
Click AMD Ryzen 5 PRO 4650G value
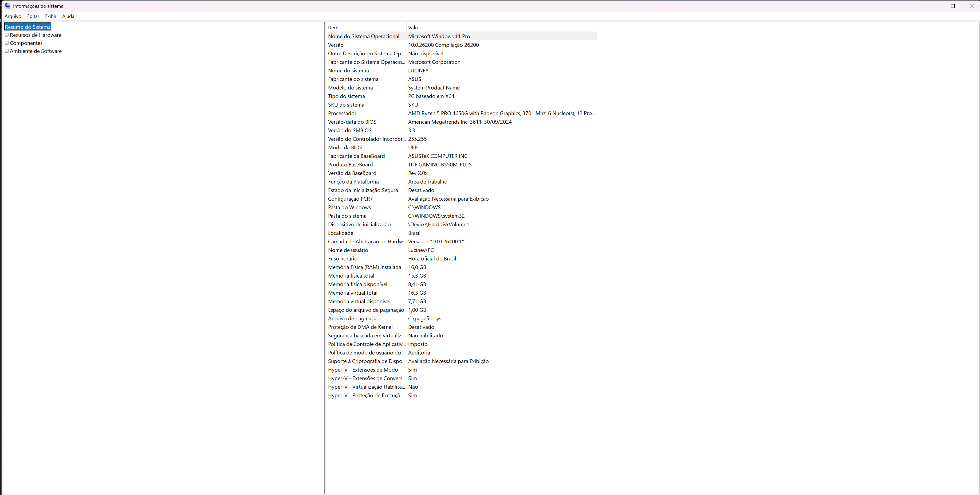point(501,114)
